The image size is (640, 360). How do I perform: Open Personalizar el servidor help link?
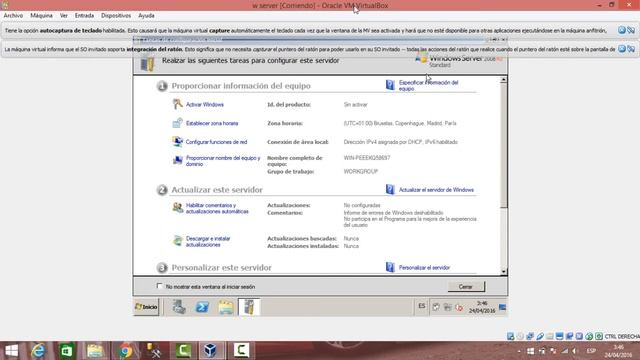[424, 268]
